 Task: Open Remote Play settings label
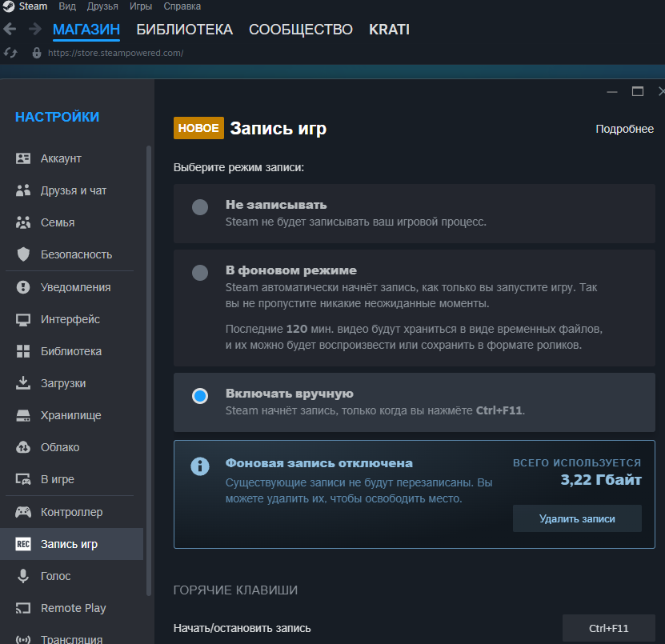pos(74,608)
